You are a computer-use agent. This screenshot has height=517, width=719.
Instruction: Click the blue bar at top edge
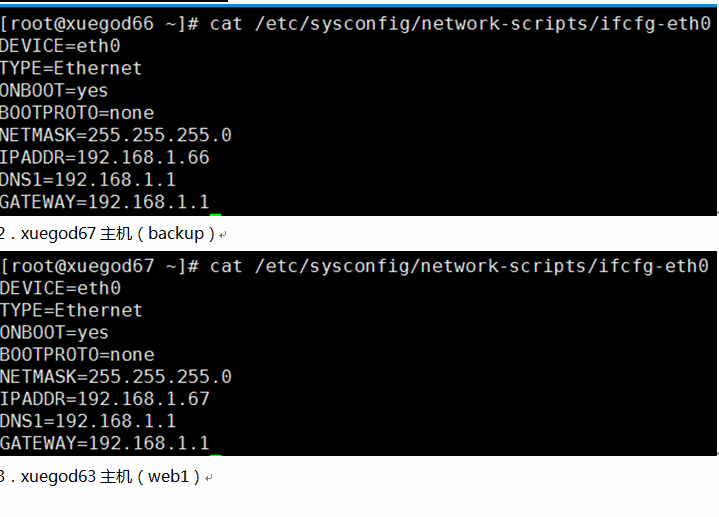coord(473,6)
